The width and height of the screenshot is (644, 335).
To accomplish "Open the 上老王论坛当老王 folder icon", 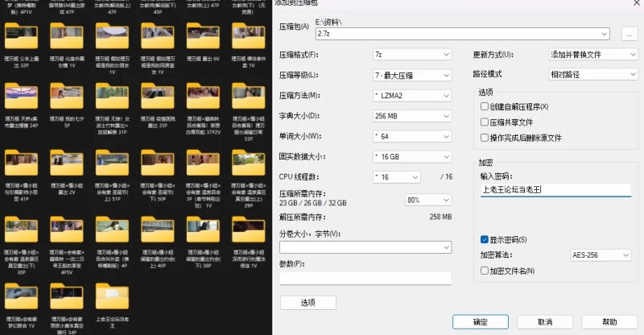I will (x=112, y=296).
